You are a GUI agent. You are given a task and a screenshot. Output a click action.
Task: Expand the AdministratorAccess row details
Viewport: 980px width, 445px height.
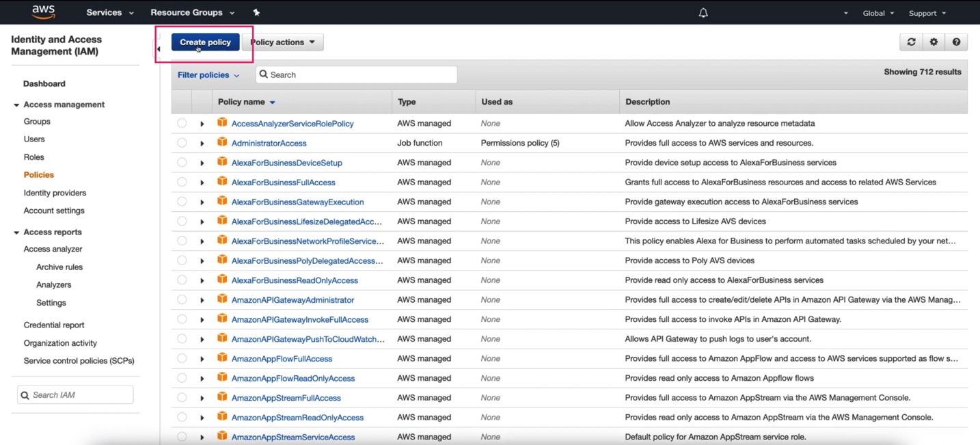click(202, 144)
